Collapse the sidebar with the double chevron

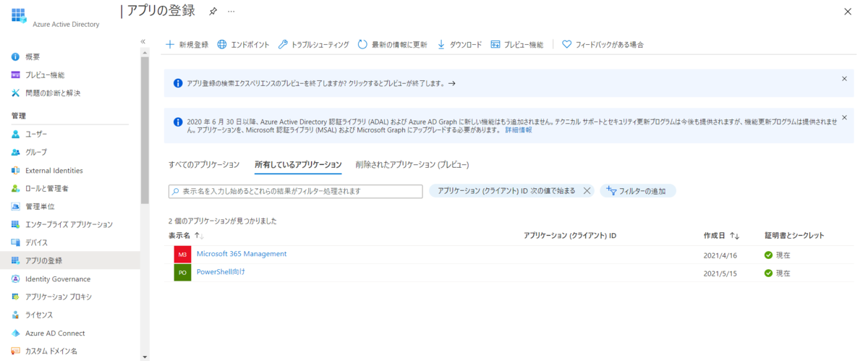click(x=143, y=41)
